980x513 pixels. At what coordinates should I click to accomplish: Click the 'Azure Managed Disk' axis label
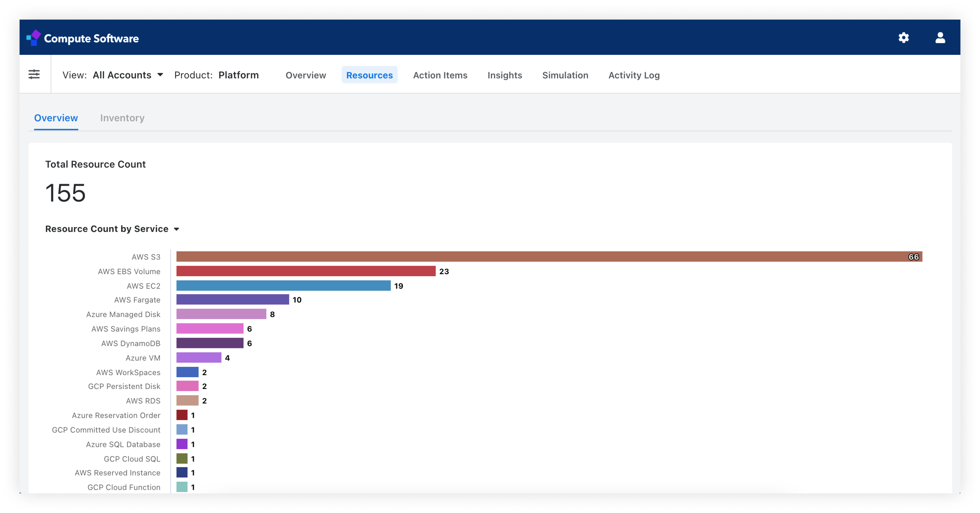point(123,314)
